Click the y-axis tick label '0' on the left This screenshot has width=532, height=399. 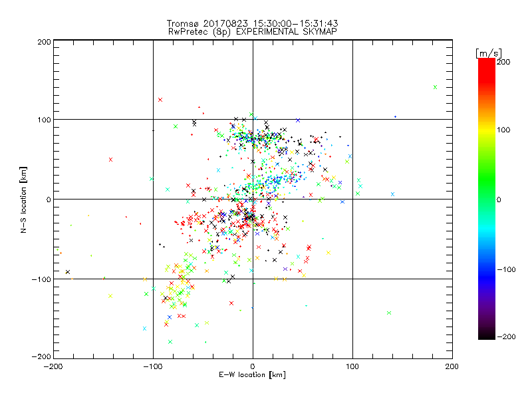[x=49, y=199]
